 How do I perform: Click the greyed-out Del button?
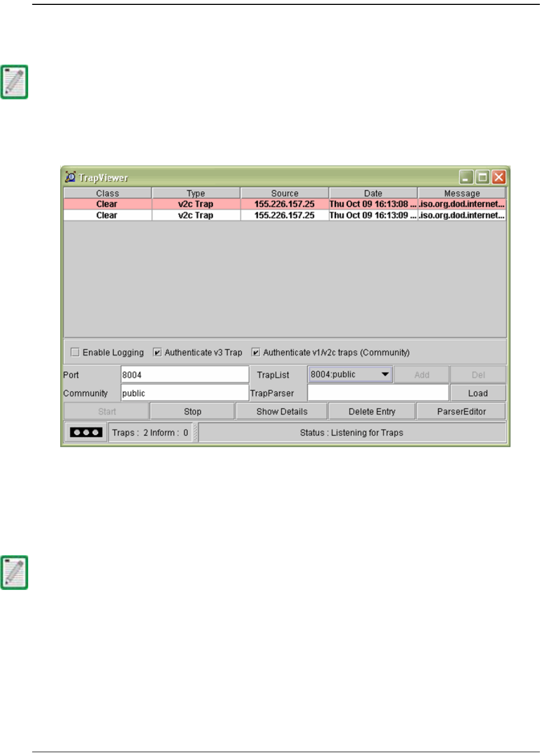(x=478, y=374)
